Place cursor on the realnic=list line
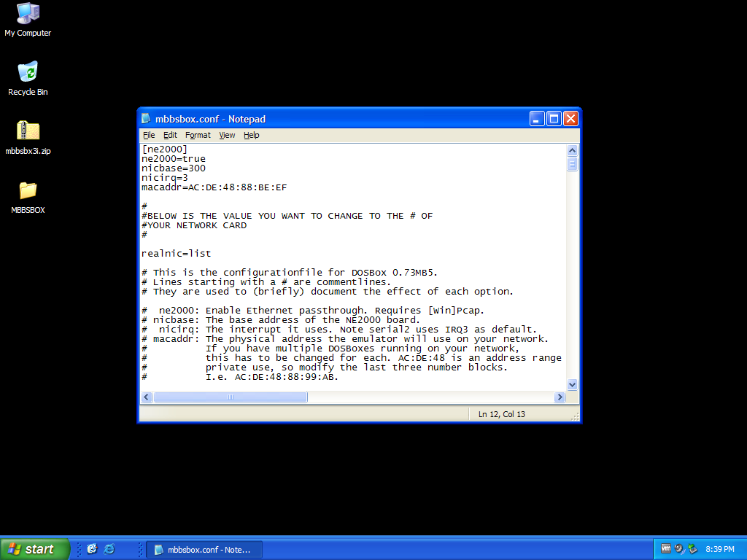Image resolution: width=747 pixels, height=560 pixels. tap(212, 254)
